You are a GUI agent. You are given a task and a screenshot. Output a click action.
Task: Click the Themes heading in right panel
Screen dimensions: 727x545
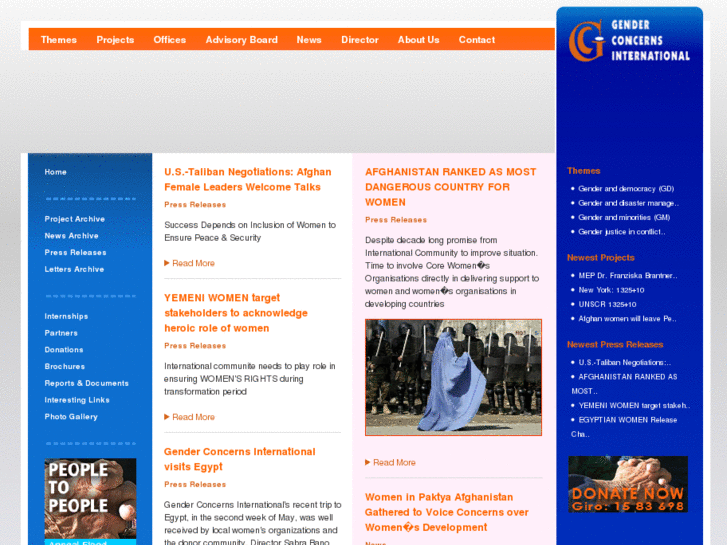583,171
